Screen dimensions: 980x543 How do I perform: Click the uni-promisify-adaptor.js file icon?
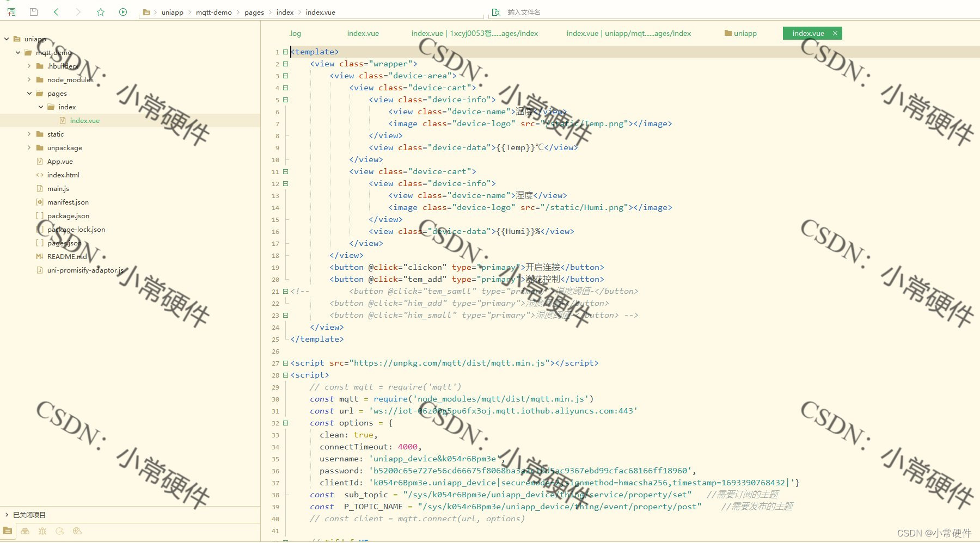coord(40,270)
